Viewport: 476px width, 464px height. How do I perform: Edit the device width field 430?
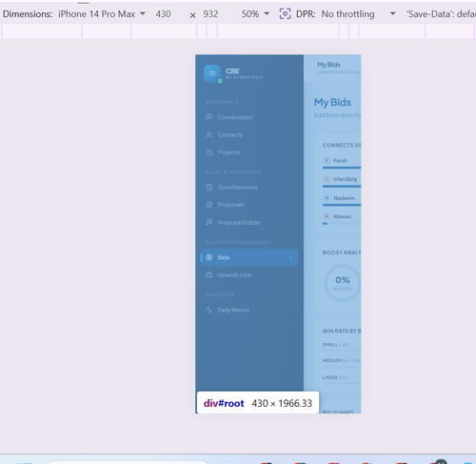163,14
